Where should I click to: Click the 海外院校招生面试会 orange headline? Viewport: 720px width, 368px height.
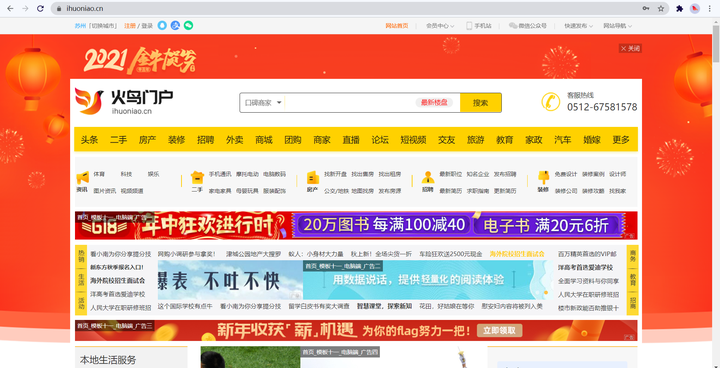click(x=517, y=254)
